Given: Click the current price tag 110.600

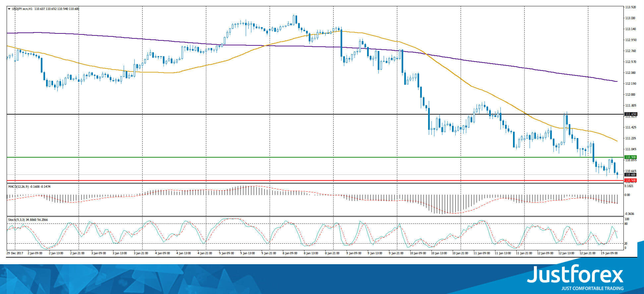Looking at the screenshot, I should pos(631,175).
